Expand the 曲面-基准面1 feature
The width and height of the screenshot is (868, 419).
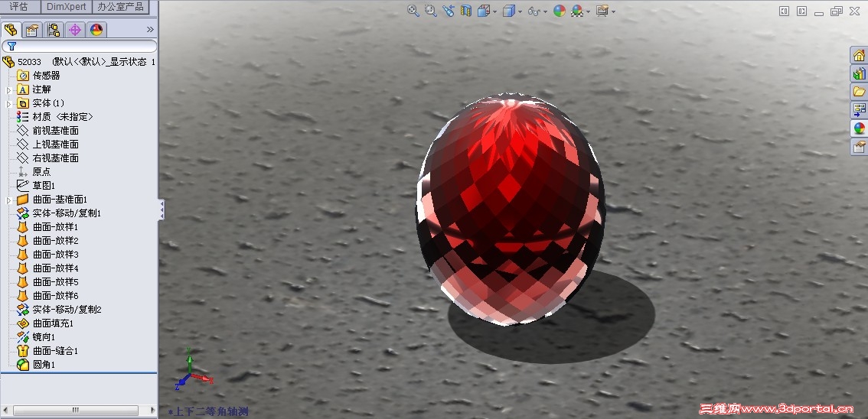click(8, 200)
